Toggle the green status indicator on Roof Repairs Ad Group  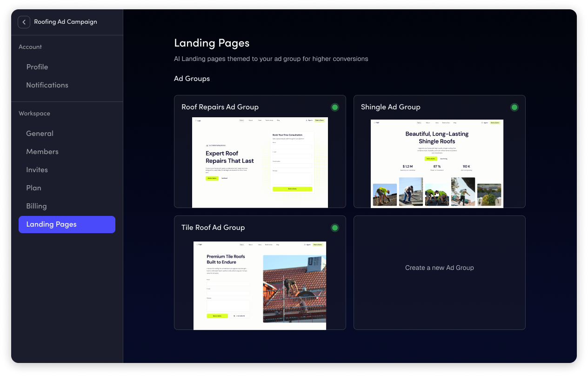[335, 107]
